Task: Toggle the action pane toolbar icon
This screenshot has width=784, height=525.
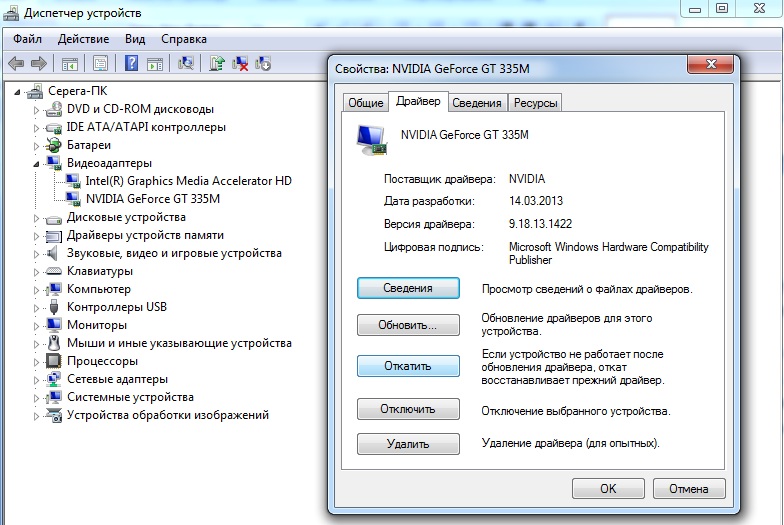Action: point(155,64)
